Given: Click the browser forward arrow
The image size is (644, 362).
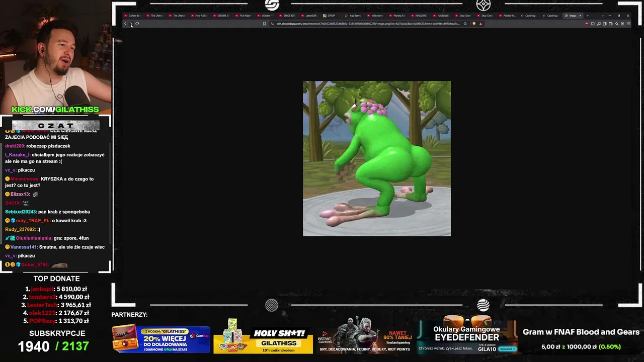Looking at the screenshot, I should point(131,24).
